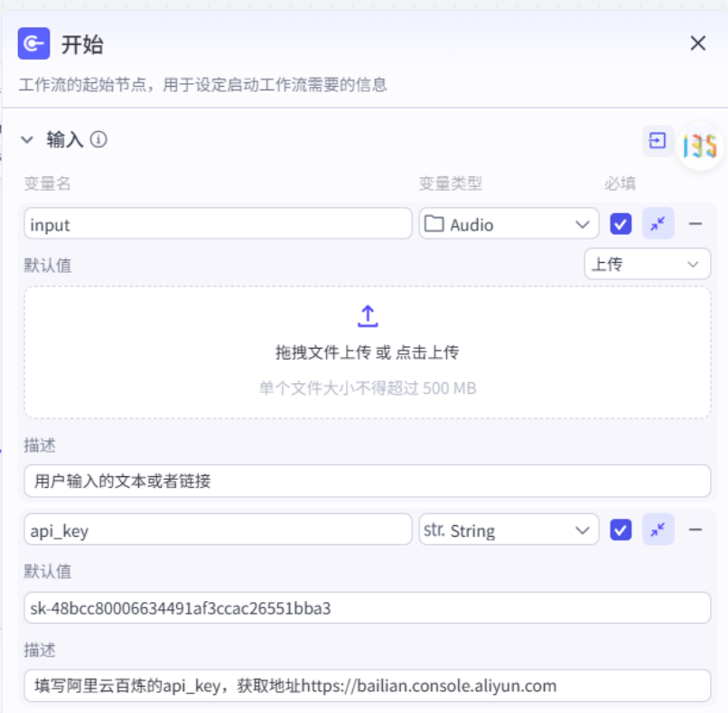Click the variable name field containing api_key
This screenshot has width=728, height=713.
click(218, 530)
